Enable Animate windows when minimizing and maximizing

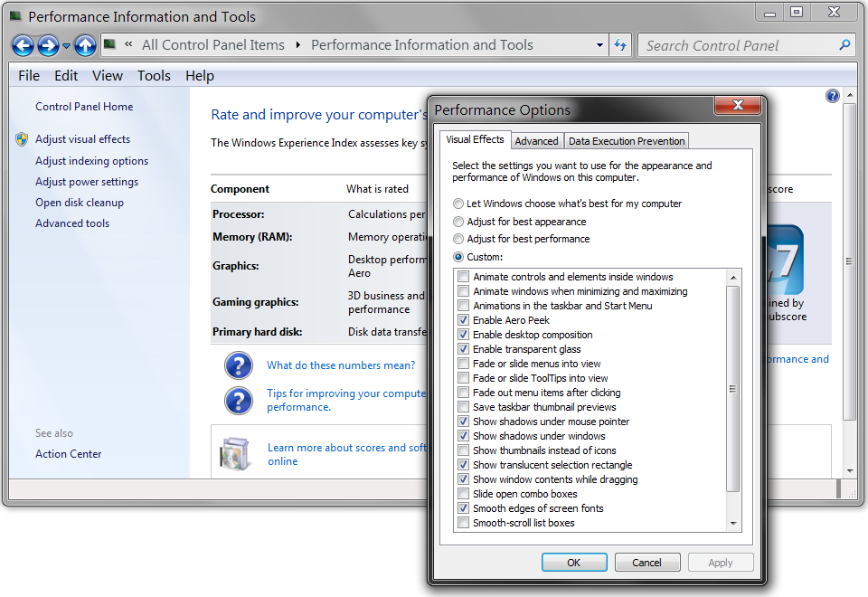tap(463, 290)
